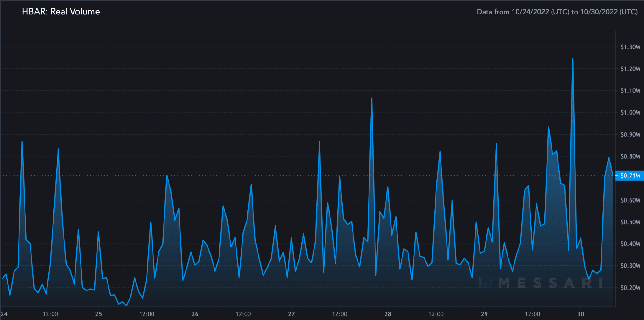644x320 pixels.
Task: Click the '24' date label on x-axis
Action: [x=4, y=314]
